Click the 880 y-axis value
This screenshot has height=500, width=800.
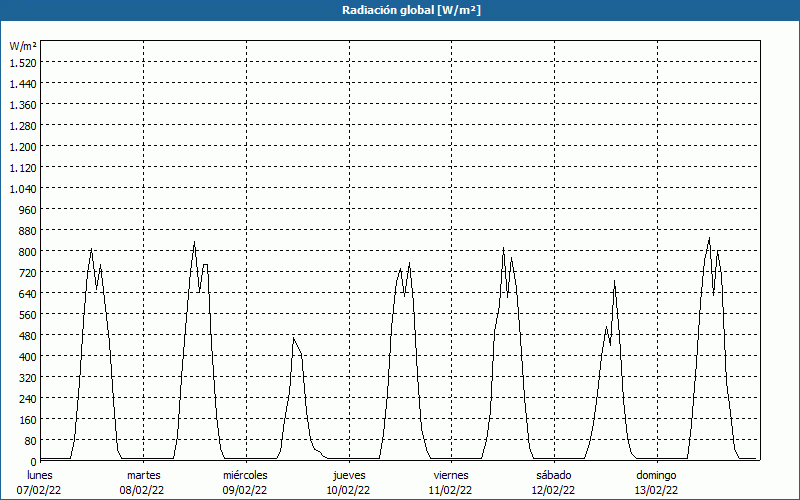tap(28, 231)
